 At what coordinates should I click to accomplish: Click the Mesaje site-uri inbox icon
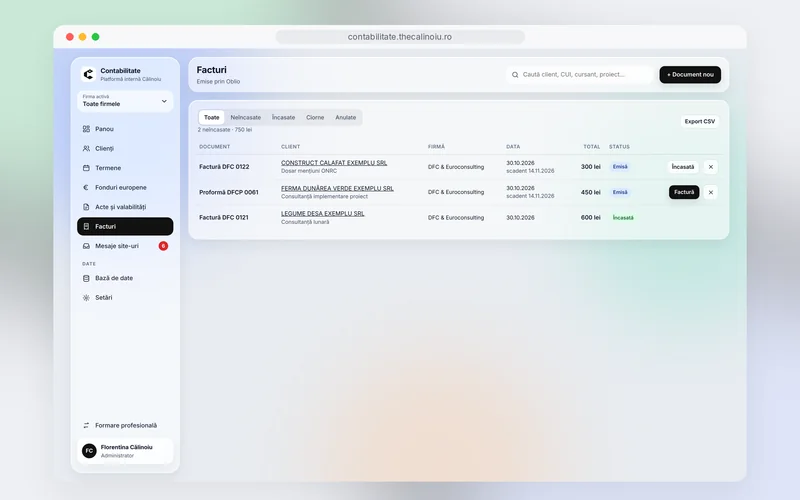[x=86, y=246]
